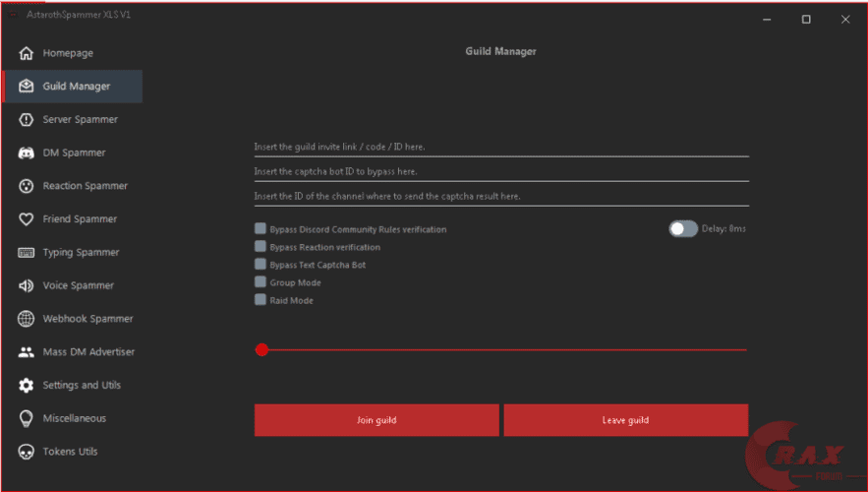Image resolution: width=868 pixels, height=492 pixels.
Task: Click the Guild Manager page heading
Action: 500,51
